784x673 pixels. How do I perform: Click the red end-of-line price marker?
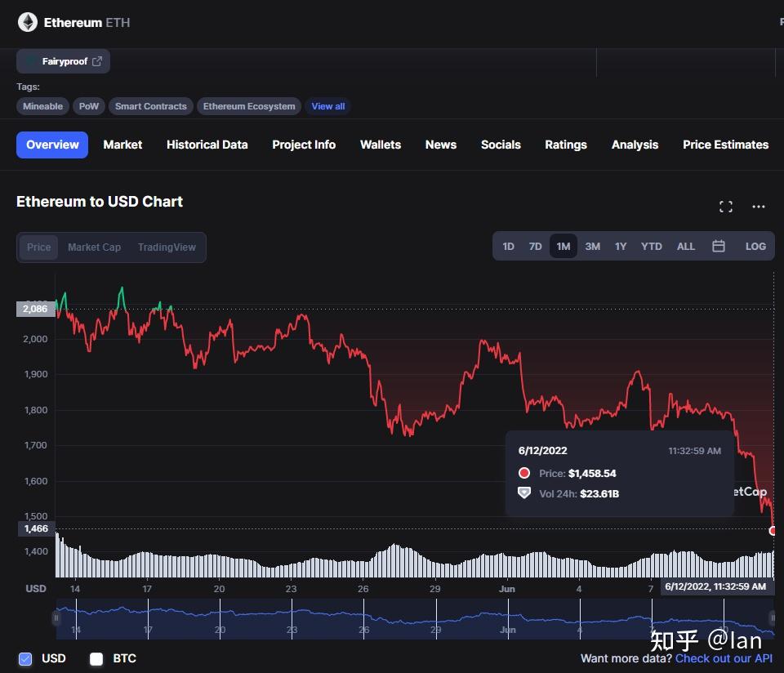click(x=773, y=531)
